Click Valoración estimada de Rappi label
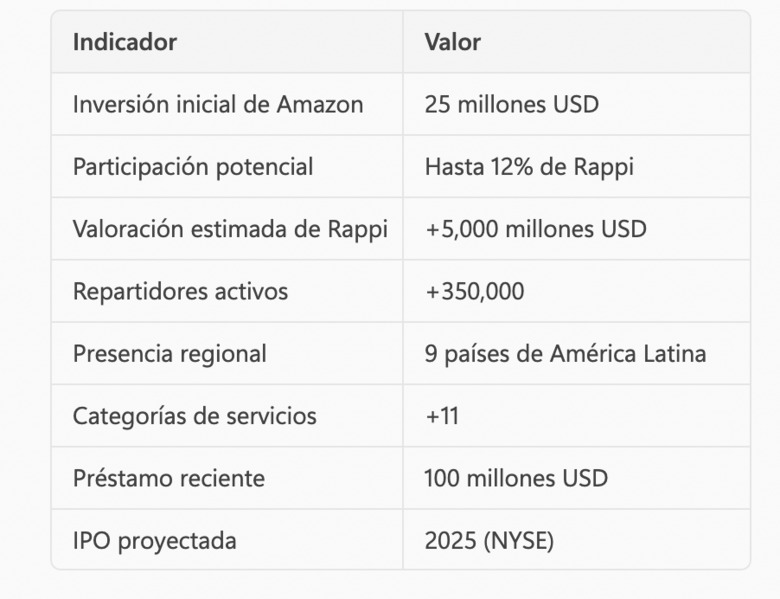Viewport: 780px width, 599px height. coord(230,229)
